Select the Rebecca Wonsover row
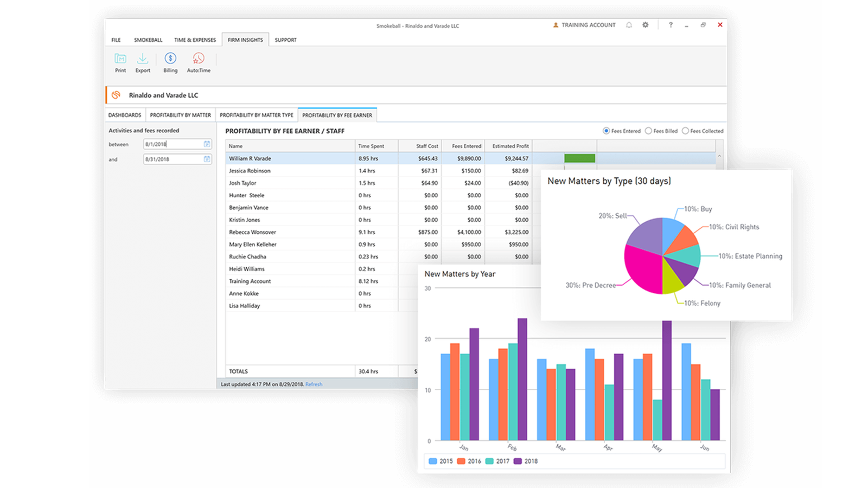 point(252,232)
